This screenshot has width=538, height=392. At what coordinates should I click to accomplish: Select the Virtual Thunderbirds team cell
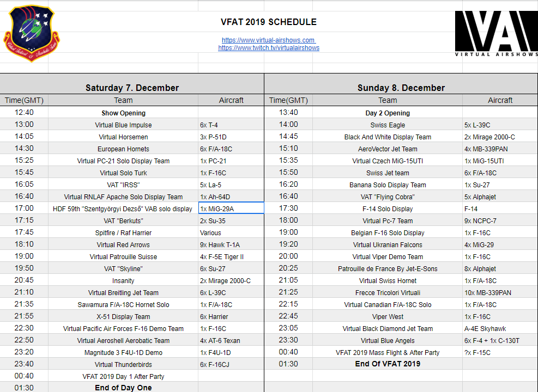(123, 365)
